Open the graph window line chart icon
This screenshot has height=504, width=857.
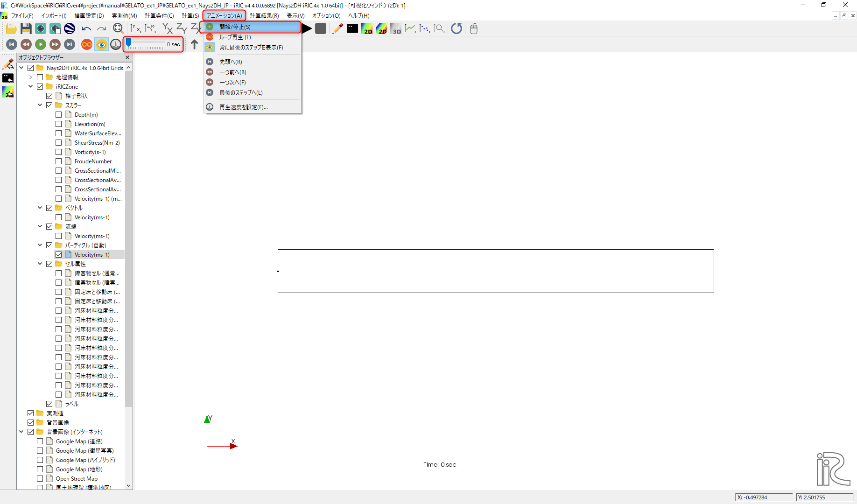[410, 29]
